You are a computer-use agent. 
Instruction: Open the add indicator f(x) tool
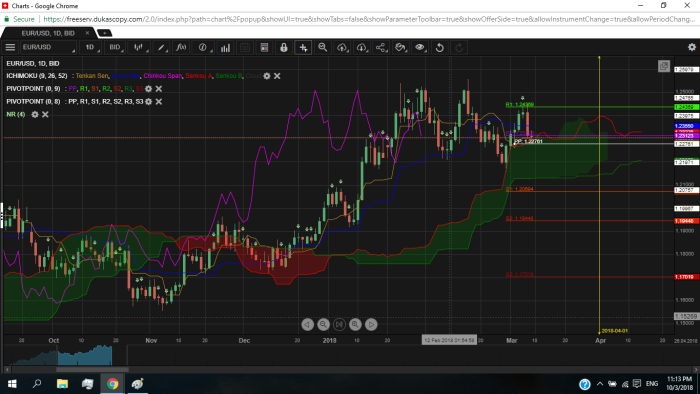pyautogui.click(x=181, y=47)
